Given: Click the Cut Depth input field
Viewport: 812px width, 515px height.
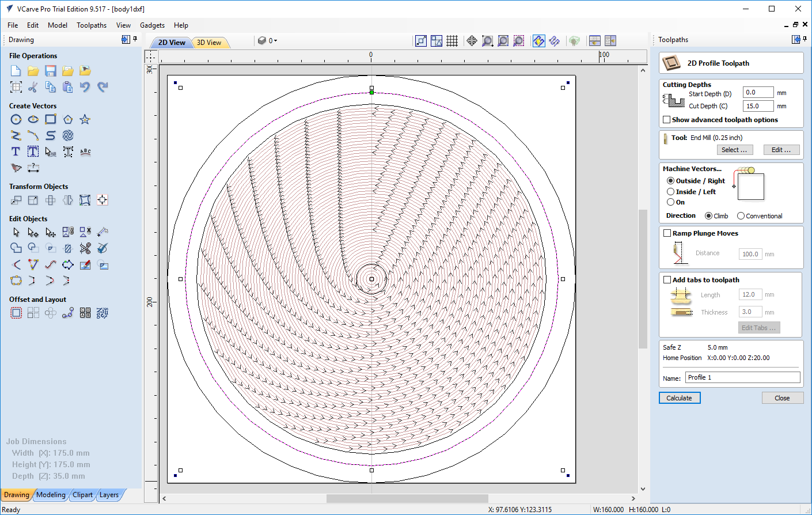Looking at the screenshot, I should tap(757, 106).
